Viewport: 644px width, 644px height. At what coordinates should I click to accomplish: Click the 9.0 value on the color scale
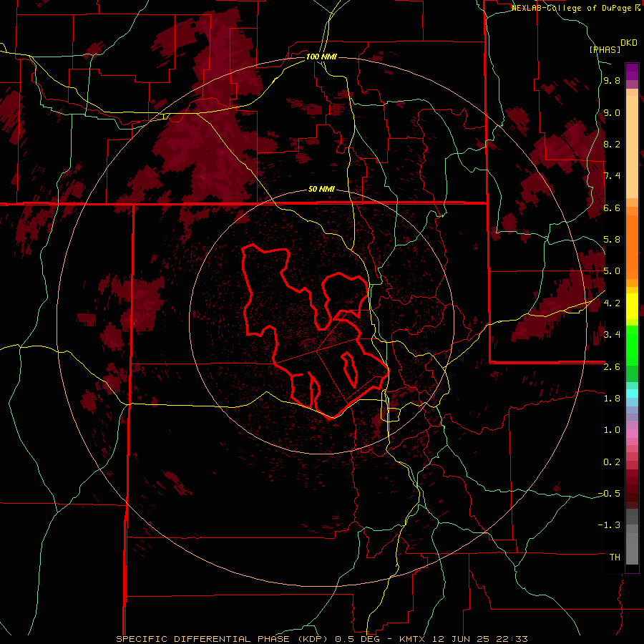tap(612, 112)
